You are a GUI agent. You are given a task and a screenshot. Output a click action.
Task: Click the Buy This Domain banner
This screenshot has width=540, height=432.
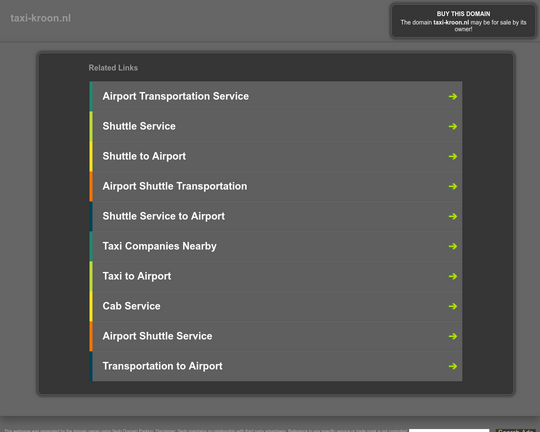tap(463, 21)
